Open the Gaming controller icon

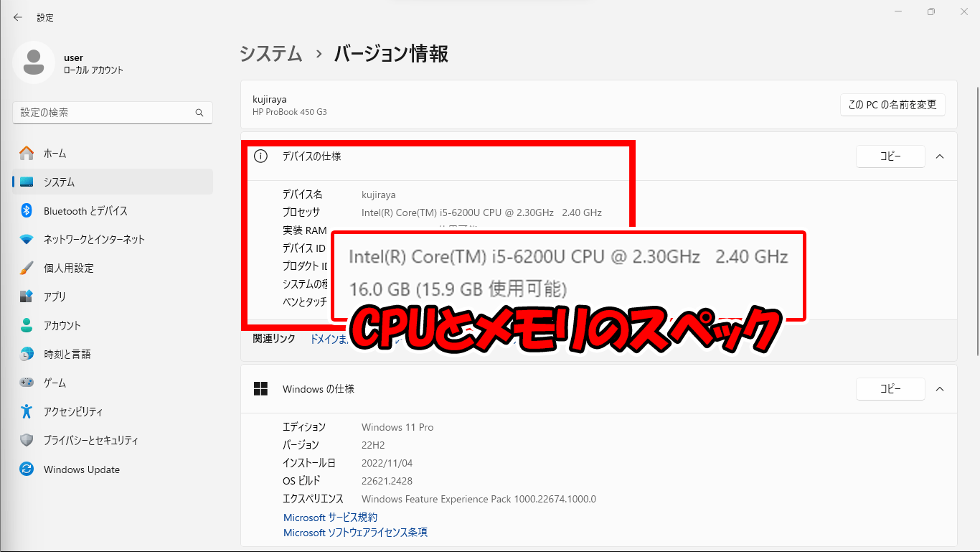click(x=27, y=383)
